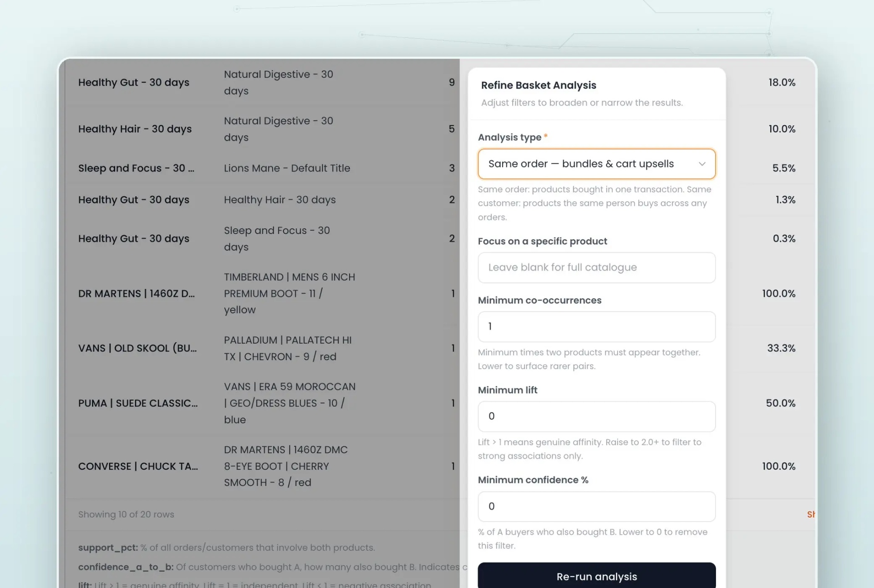The image size is (874, 588).
Task: Click the Focus on a specific product field
Action: tap(596, 268)
